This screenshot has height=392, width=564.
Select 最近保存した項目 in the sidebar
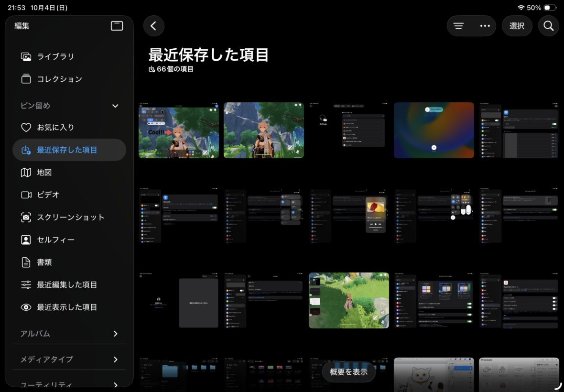click(x=69, y=150)
